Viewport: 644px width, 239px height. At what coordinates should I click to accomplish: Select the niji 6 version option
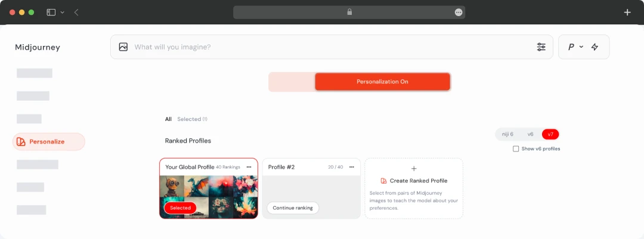click(506, 134)
